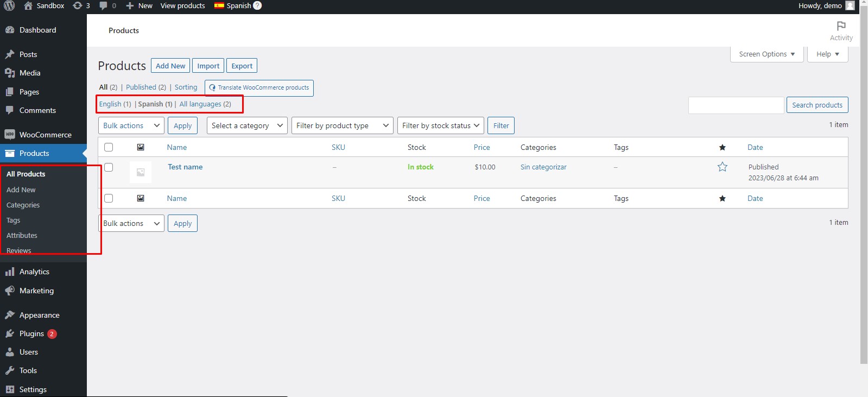Viewport: 868px width, 397px height.
Task: Expand the Help tab
Action: [828, 54]
